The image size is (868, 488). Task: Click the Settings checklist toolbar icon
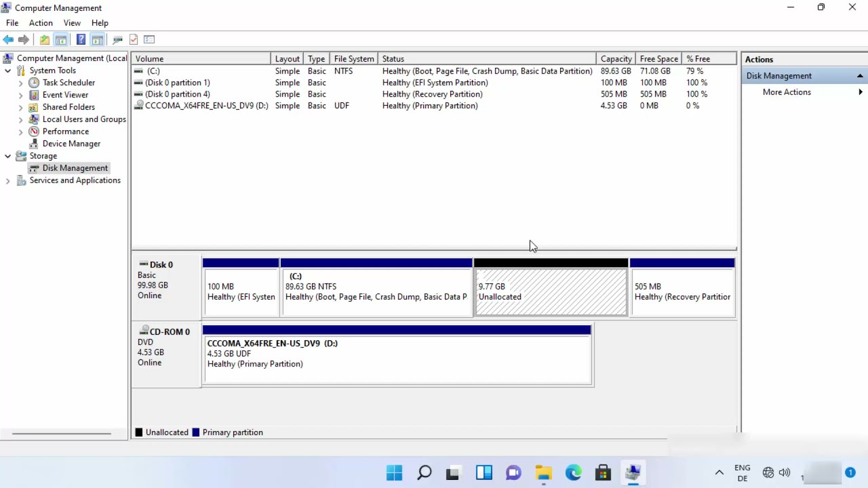(x=150, y=40)
